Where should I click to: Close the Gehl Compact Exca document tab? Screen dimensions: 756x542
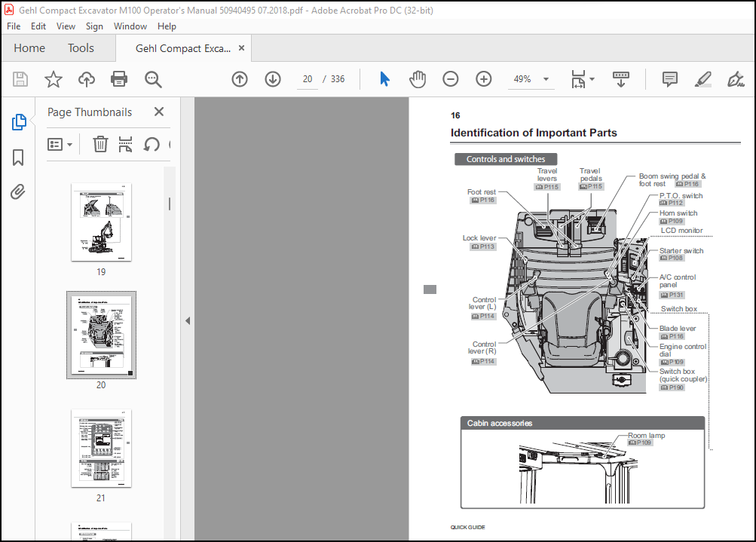pos(241,48)
